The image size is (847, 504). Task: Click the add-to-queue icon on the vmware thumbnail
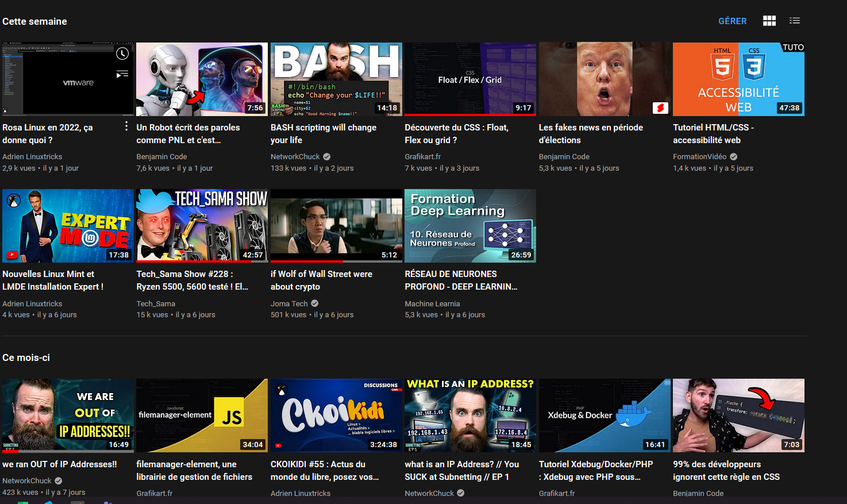click(122, 74)
